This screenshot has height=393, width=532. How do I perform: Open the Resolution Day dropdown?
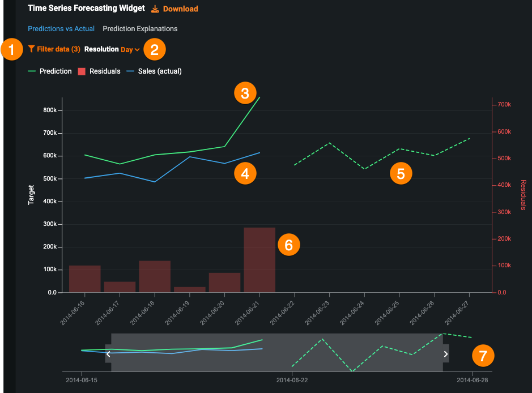tap(130, 49)
